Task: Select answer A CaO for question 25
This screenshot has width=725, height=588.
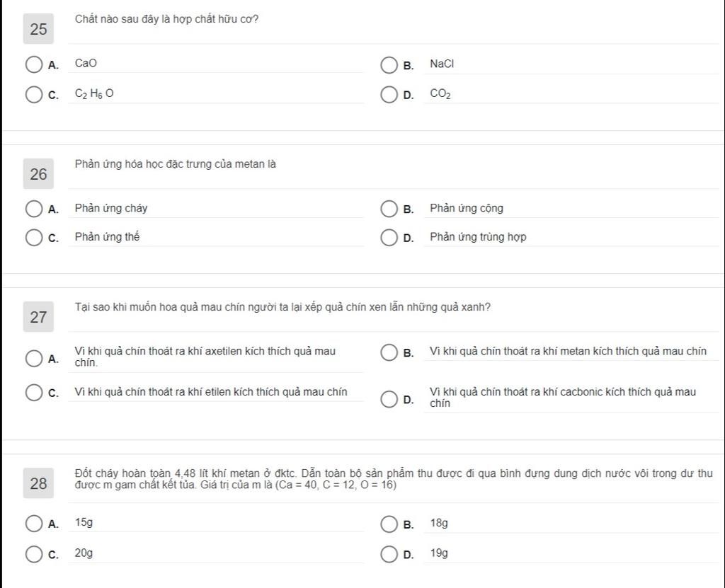Action: 34,64
